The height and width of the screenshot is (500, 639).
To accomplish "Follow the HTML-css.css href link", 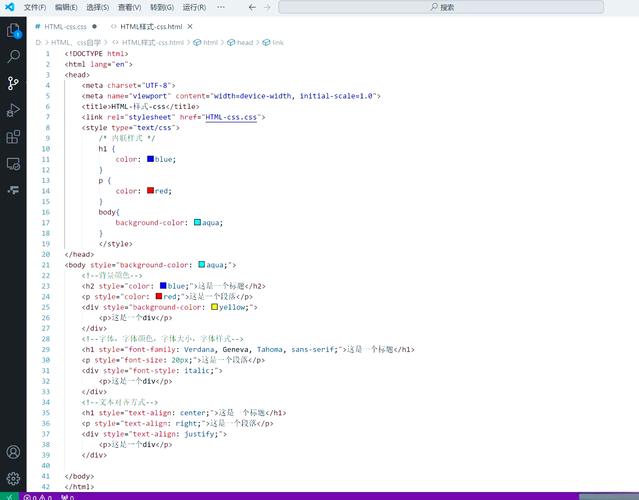I will tap(233, 117).
